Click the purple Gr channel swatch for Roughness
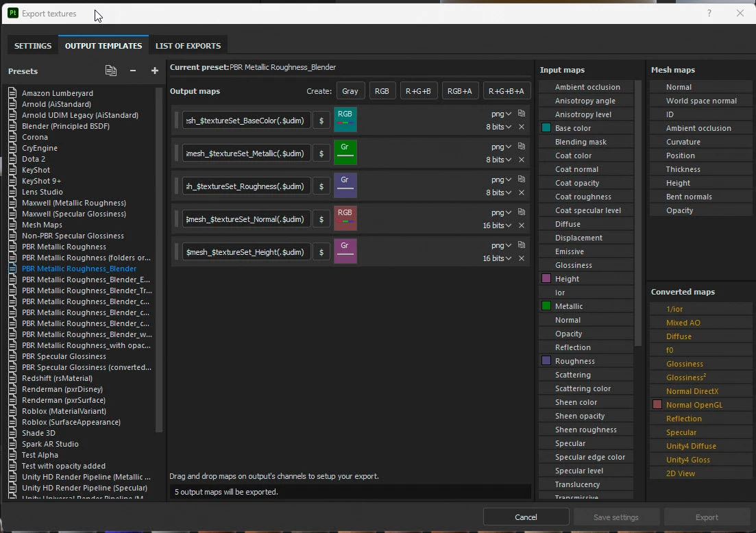Viewport: 756px width, 533px height. pyautogui.click(x=345, y=186)
